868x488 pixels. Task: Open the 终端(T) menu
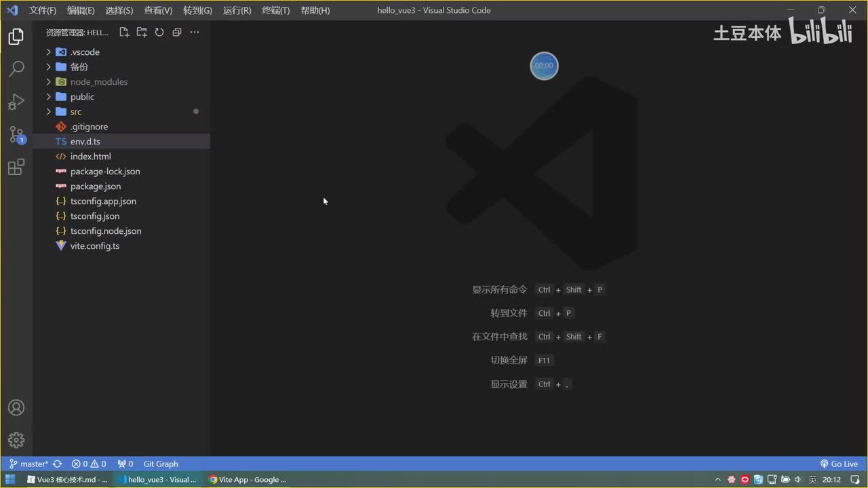[275, 10]
